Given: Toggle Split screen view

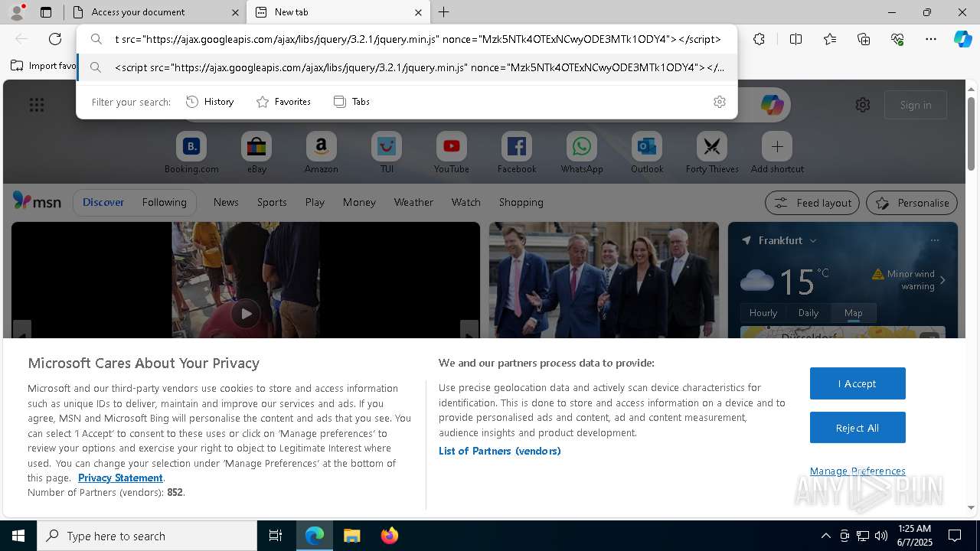Looking at the screenshot, I should coord(795,39).
